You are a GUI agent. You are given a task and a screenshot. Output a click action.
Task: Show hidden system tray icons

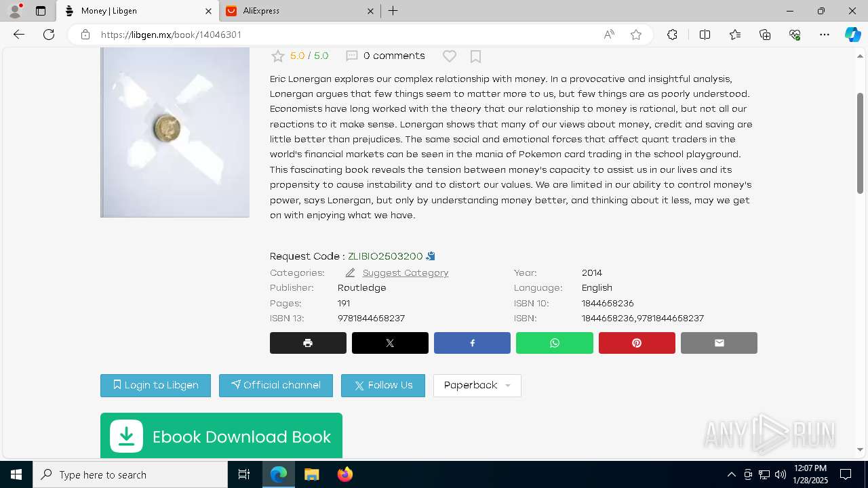click(731, 474)
